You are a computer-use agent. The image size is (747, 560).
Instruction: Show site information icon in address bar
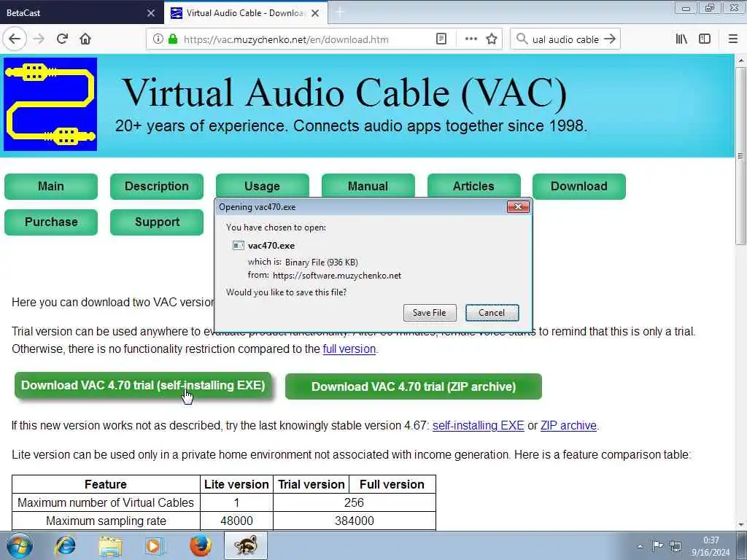[x=158, y=39]
